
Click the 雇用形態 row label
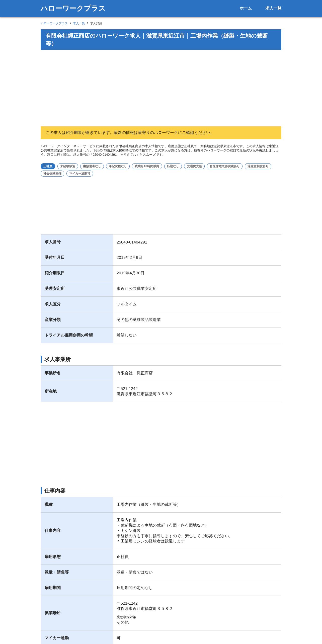(53, 557)
